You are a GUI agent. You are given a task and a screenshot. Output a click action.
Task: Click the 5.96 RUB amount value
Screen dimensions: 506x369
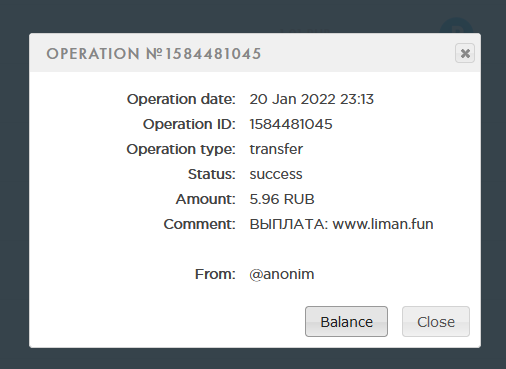click(x=282, y=199)
